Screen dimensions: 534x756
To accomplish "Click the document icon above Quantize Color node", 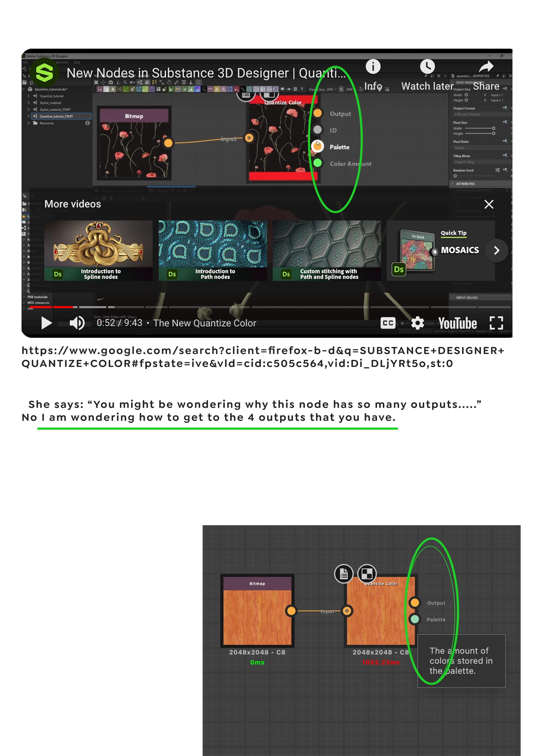I will pyautogui.click(x=343, y=574).
